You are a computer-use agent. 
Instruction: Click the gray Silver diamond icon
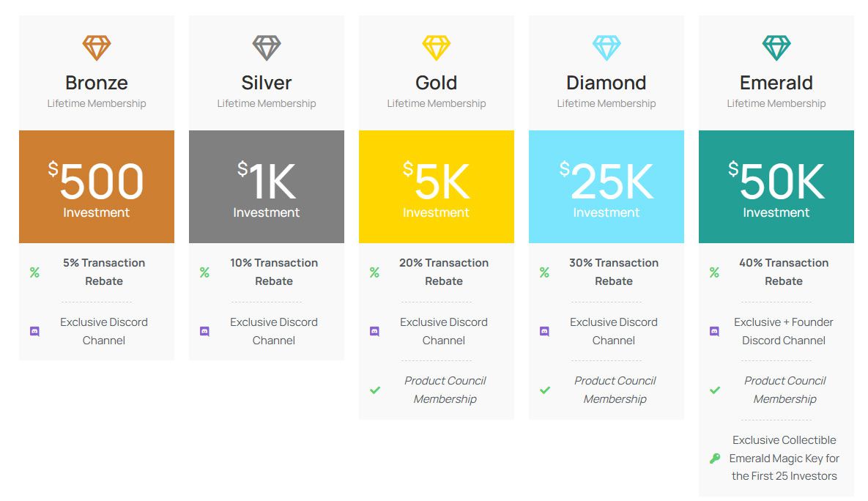[x=267, y=48]
